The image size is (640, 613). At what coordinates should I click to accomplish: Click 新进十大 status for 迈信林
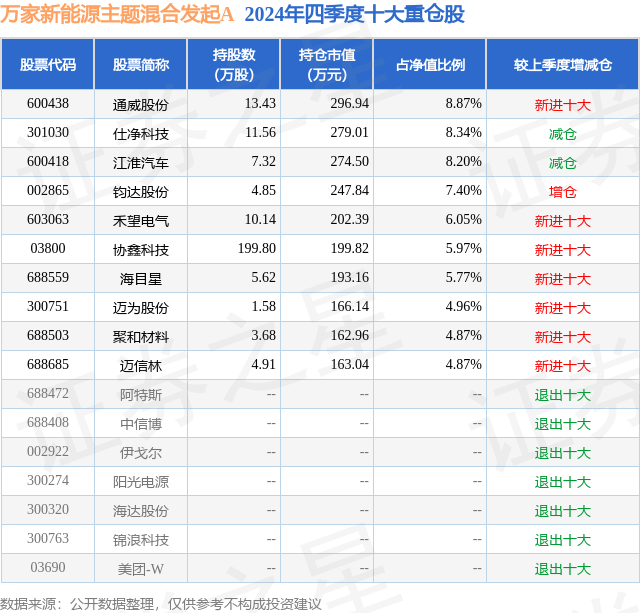point(563,366)
